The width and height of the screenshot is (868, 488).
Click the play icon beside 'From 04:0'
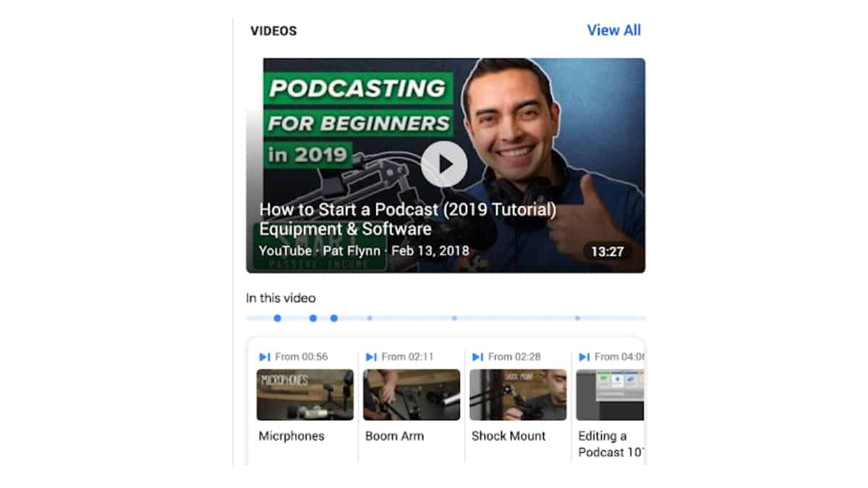(x=584, y=356)
